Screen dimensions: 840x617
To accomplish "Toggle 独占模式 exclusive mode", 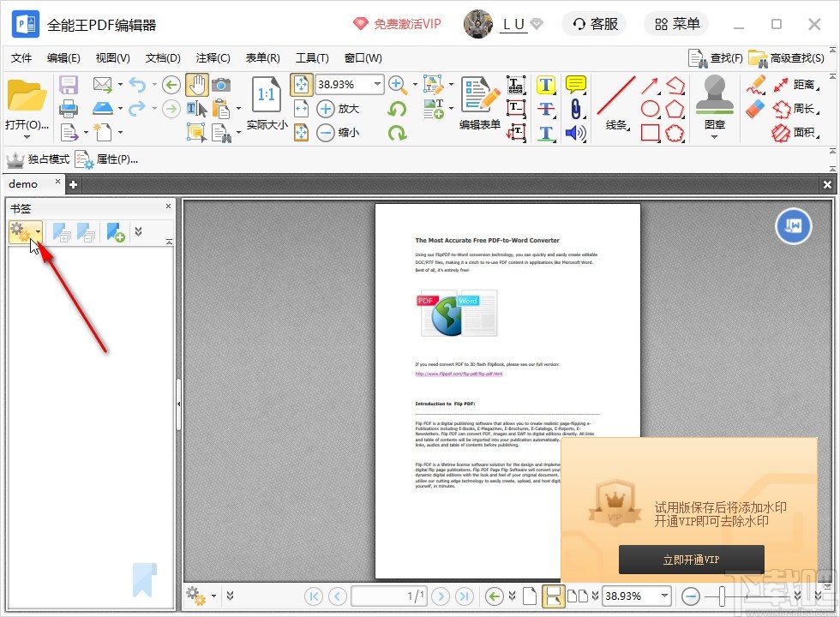I will click(38, 159).
